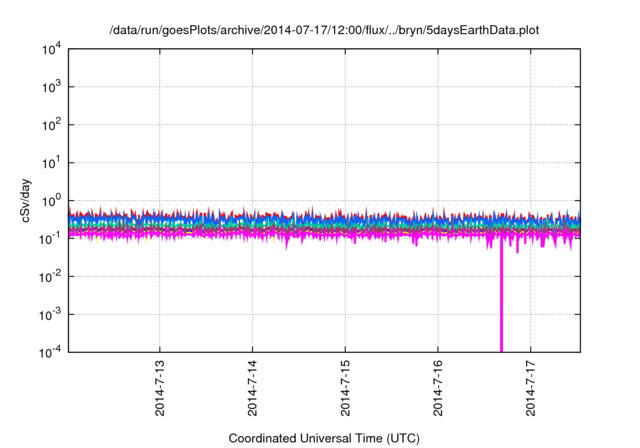The height and width of the screenshot is (448, 640).
Task: Click the 10^3 y-axis tick label
Action: [51, 87]
